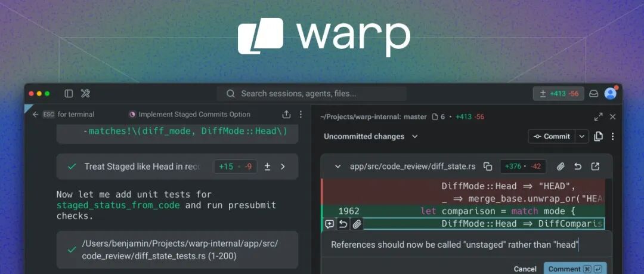
Task: Click the +15 -9 change badge
Action: click(x=236, y=167)
